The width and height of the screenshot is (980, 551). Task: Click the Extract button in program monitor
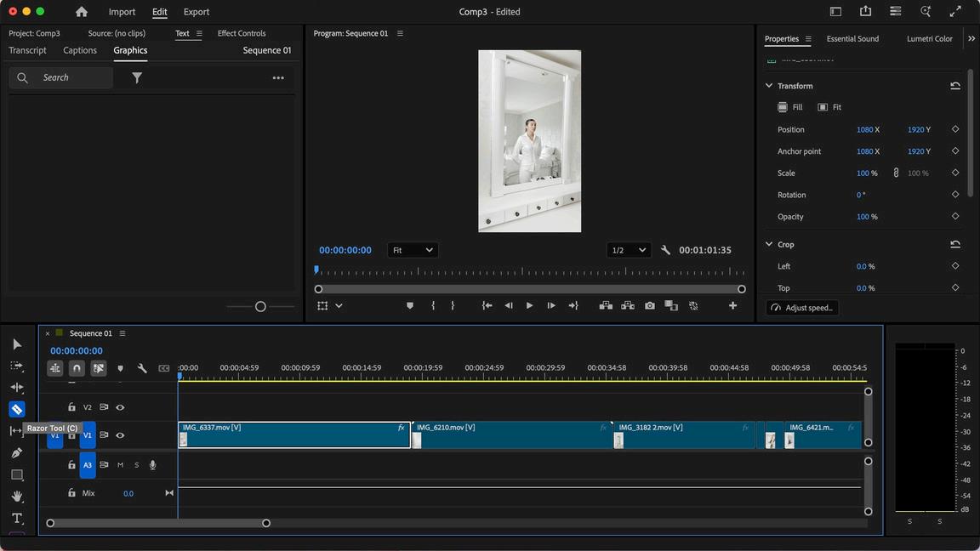(x=628, y=305)
